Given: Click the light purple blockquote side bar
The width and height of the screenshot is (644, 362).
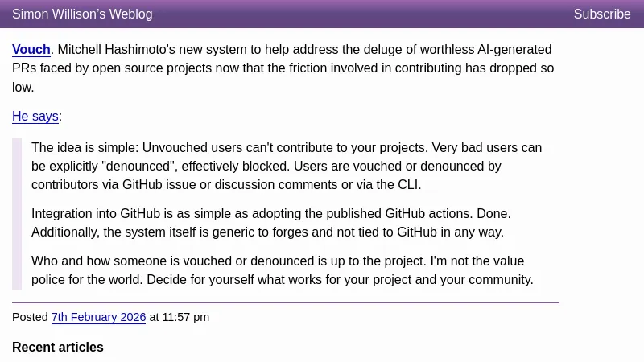Looking at the screenshot, I should tap(17, 214).
